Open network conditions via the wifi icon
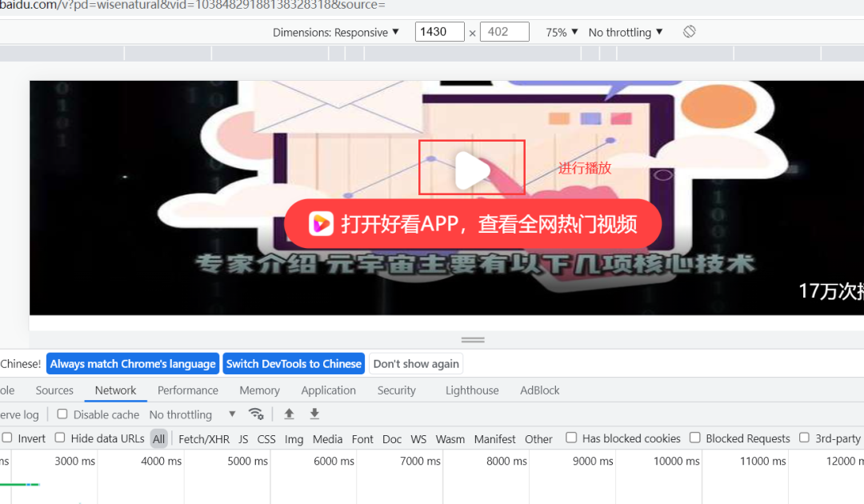Viewport: 864px width, 504px height. point(257,414)
